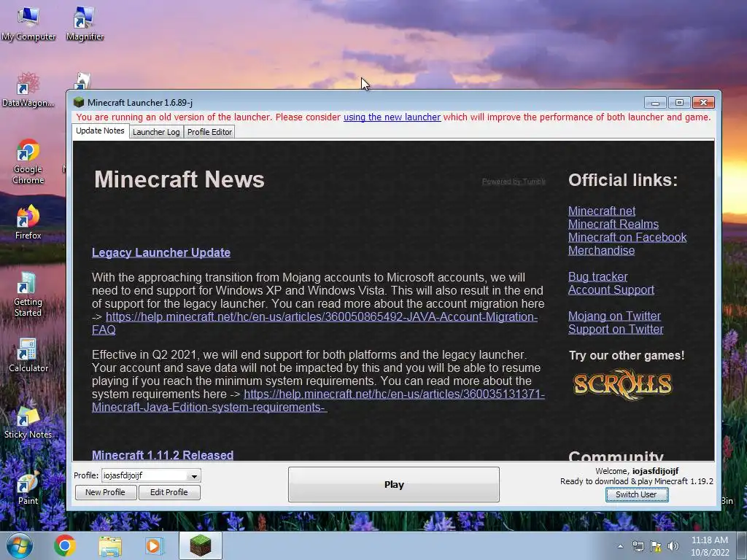Click the Switch User button
The height and width of the screenshot is (560, 747).
point(636,495)
